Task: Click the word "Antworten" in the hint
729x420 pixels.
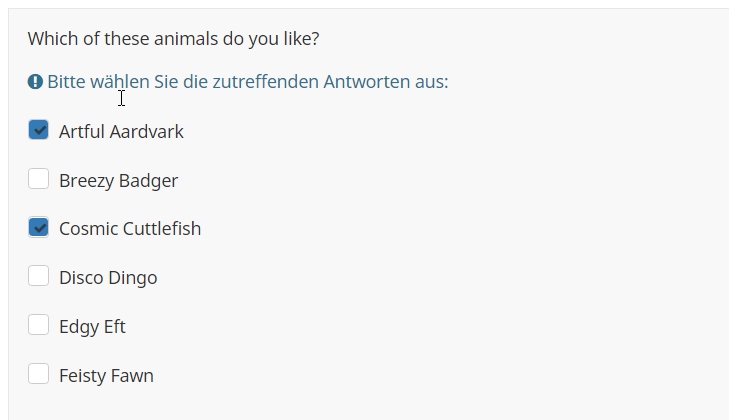Action: [x=366, y=82]
